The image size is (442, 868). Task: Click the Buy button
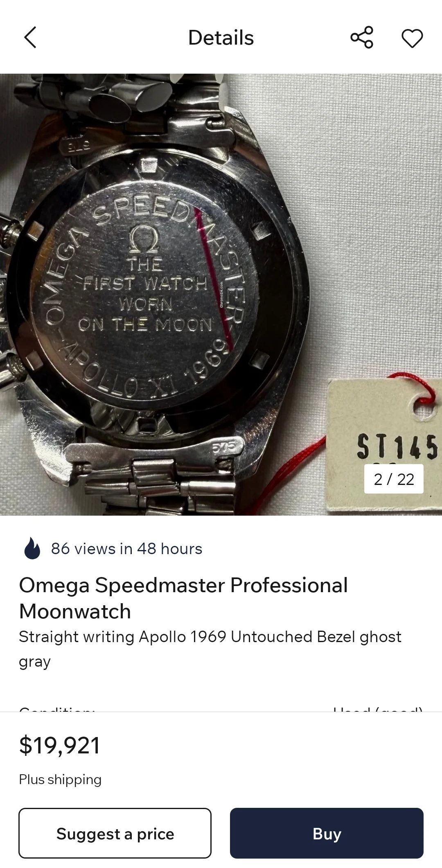[x=327, y=833]
